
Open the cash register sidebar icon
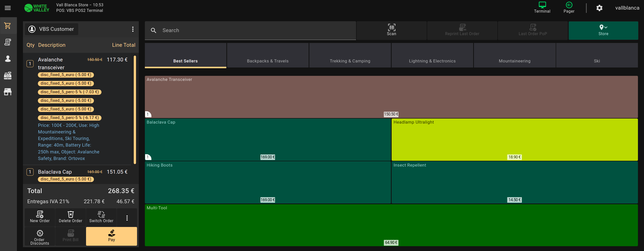(8, 75)
